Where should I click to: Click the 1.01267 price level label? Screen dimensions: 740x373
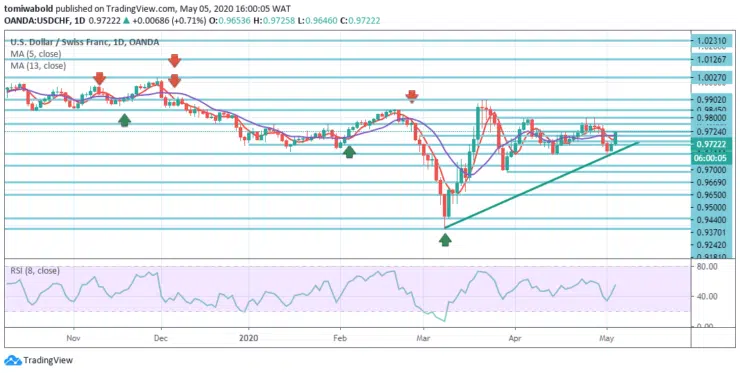coord(711,59)
